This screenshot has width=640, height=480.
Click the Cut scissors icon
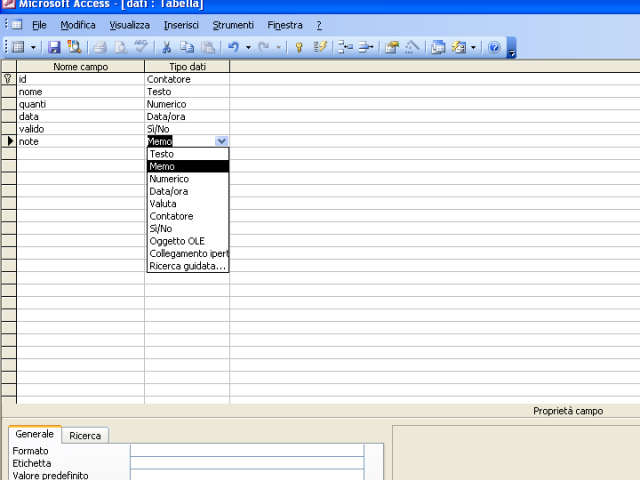tap(166, 47)
